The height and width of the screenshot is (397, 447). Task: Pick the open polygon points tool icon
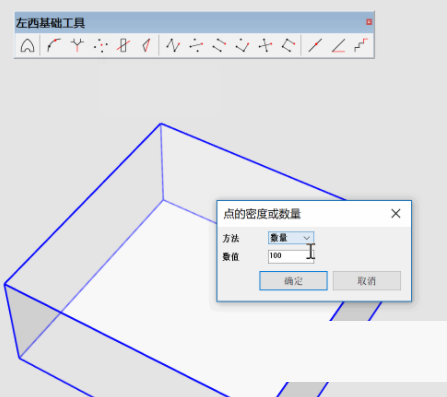coord(289,45)
